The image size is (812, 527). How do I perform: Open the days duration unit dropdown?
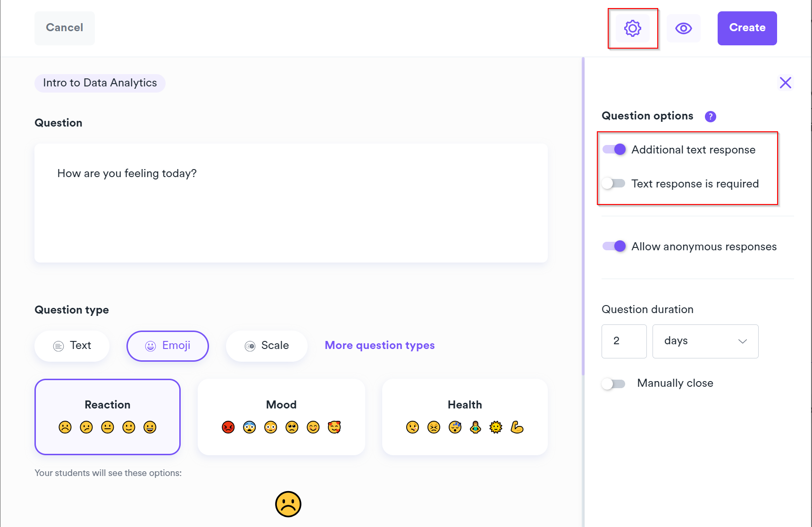coord(705,341)
